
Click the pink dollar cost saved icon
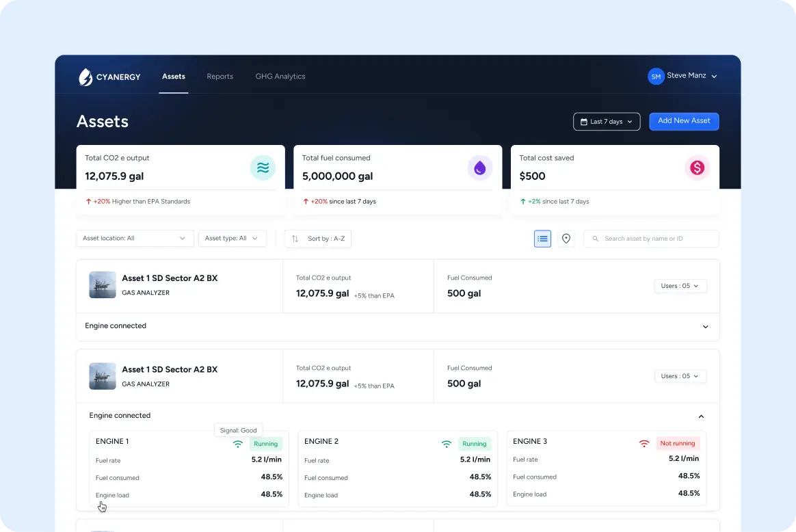coord(697,168)
